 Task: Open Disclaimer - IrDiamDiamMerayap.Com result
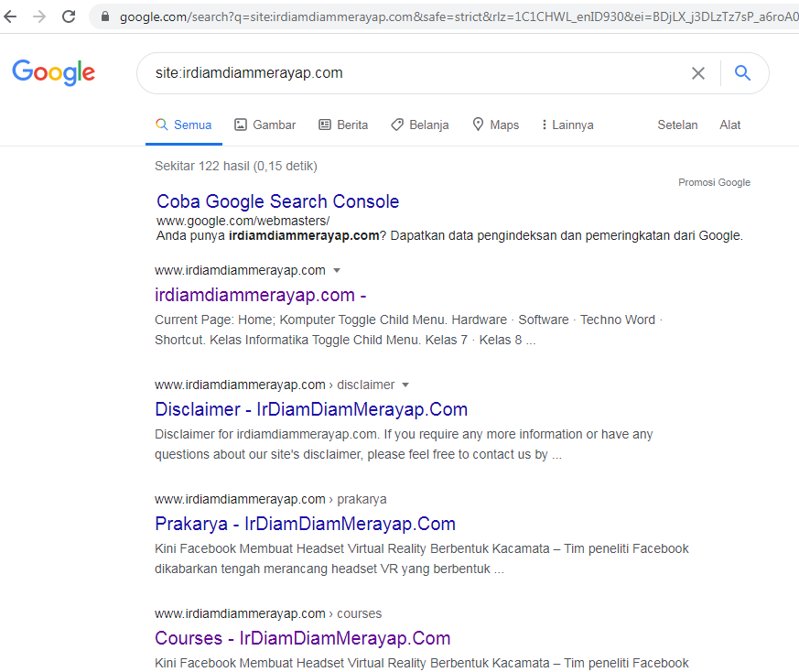pyautogui.click(x=311, y=409)
